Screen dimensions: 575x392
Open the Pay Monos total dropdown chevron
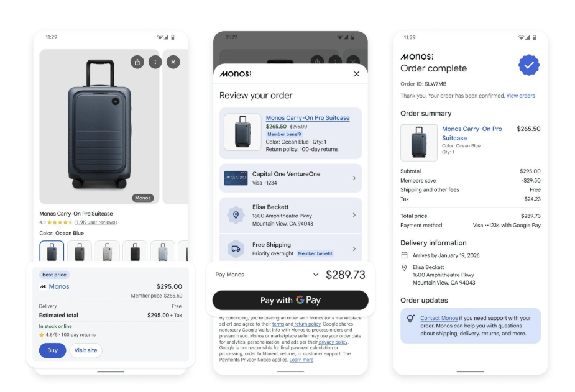[316, 275]
